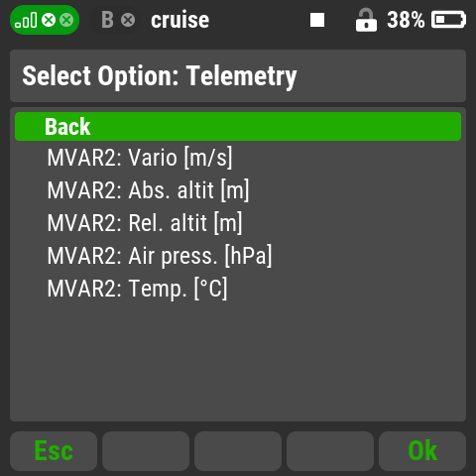This screenshot has width=476, height=476.
Task: Click the gray crossed-circle next to B
Action: pos(128,20)
